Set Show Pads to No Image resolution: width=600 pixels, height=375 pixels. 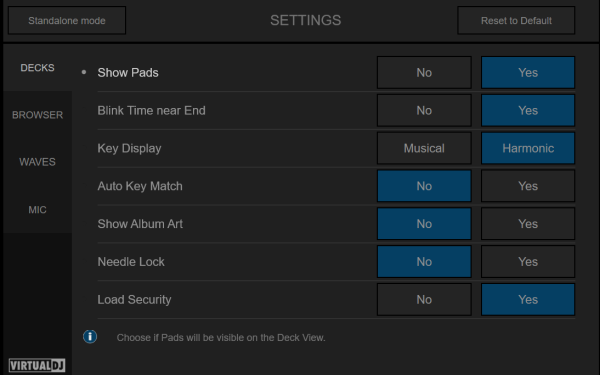424,72
